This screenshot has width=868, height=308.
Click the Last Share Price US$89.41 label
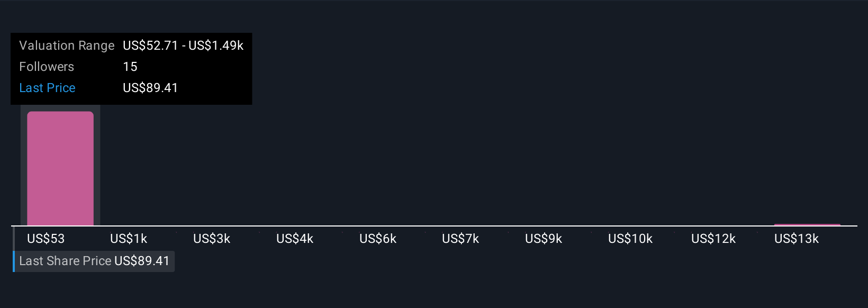[94, 261]
